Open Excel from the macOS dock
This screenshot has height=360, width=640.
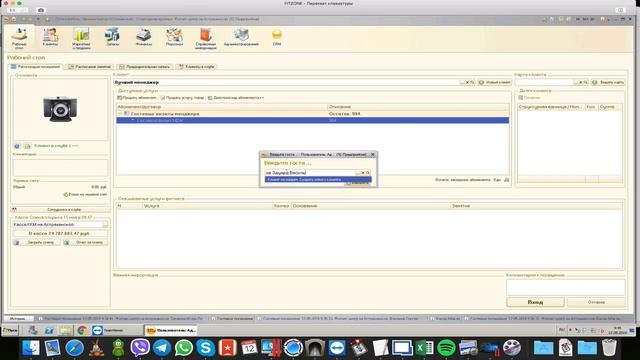pos(424,348)
